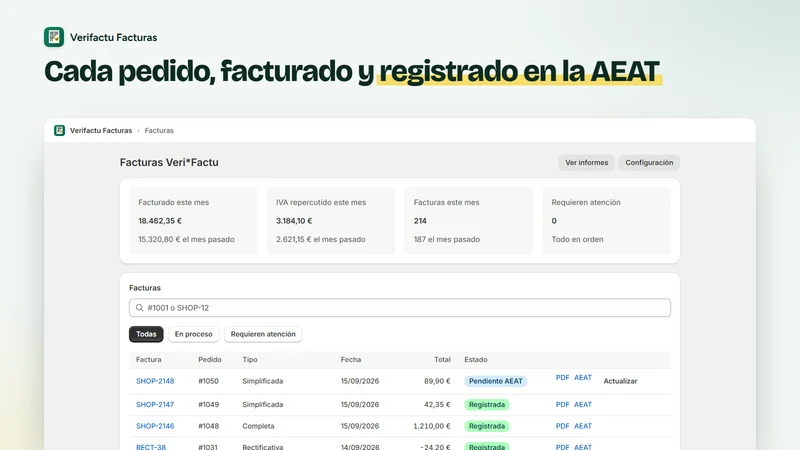
Task: Click the 3.184,10 € amount
Action: tap(294, 221)
